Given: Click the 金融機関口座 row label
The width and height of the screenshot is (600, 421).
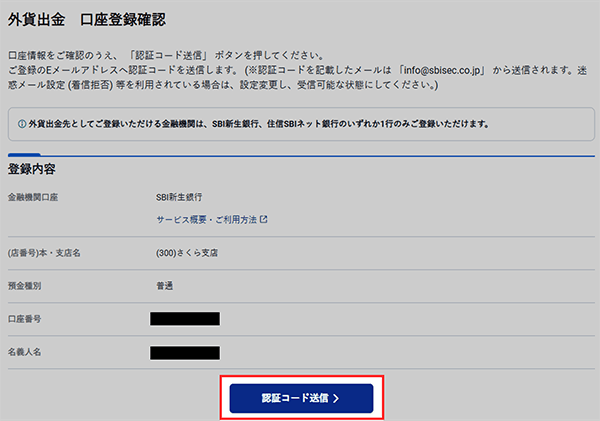Looking at the screenshot, I should pos(33,197).
